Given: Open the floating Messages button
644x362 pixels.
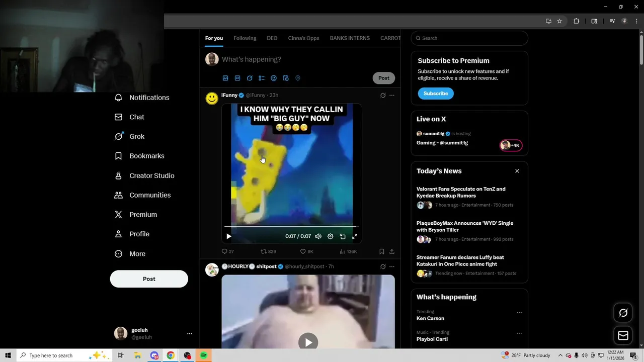Looking at the screenshot, I should pyautogui.click(x=623, y=335).
